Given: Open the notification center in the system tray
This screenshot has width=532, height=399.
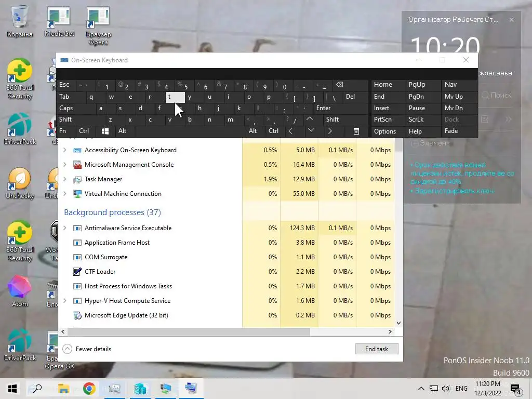Looking at the screenshot, I should point(516,389).
